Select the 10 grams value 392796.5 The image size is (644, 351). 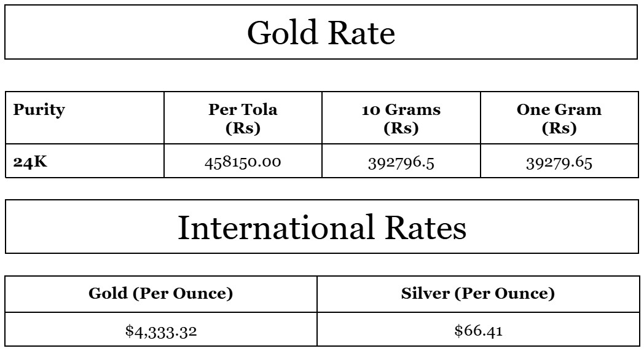(401, 162)
